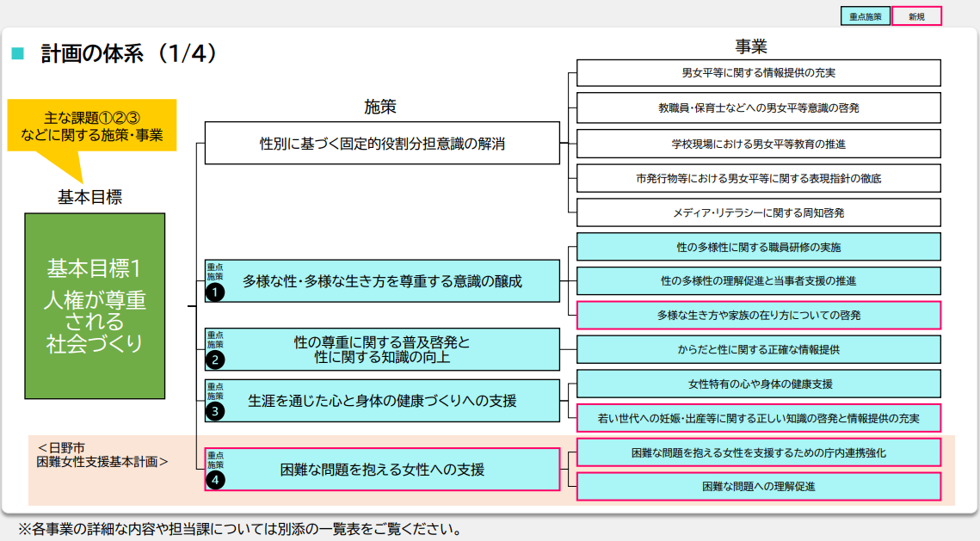Image resolution: width=980 pixels, height=541 pixels.
Task: Click the 新規 legend box
Action: [916, 15]
